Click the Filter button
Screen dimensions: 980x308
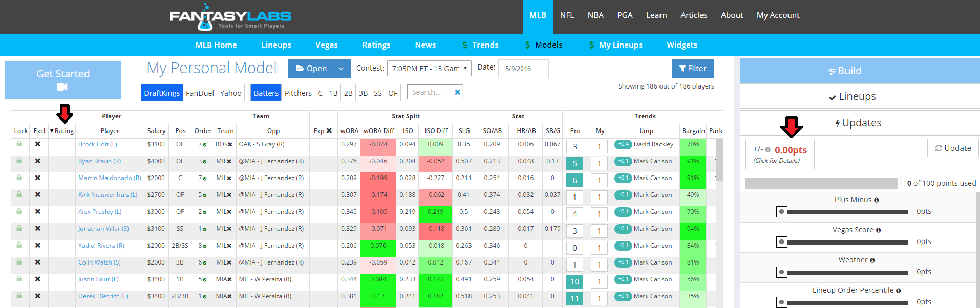693,69
